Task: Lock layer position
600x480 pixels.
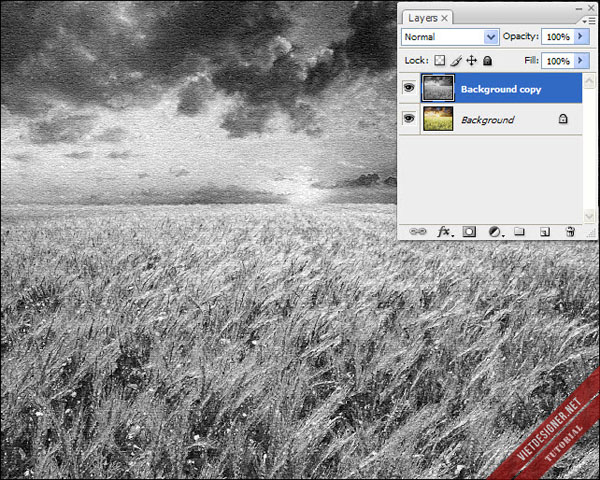Action: pyautogui.click(x=471, y=60)
